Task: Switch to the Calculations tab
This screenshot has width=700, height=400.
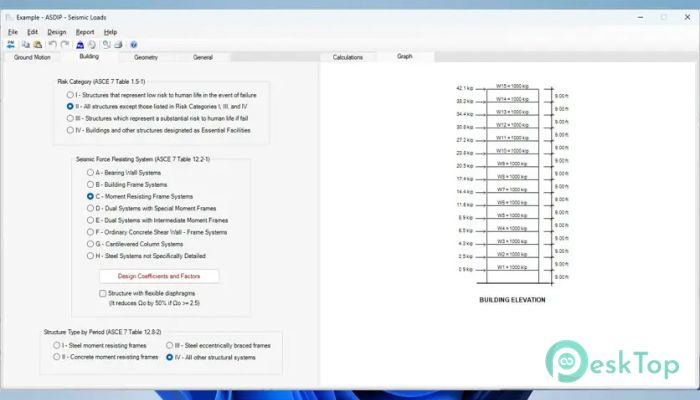Action: point(348,58)
